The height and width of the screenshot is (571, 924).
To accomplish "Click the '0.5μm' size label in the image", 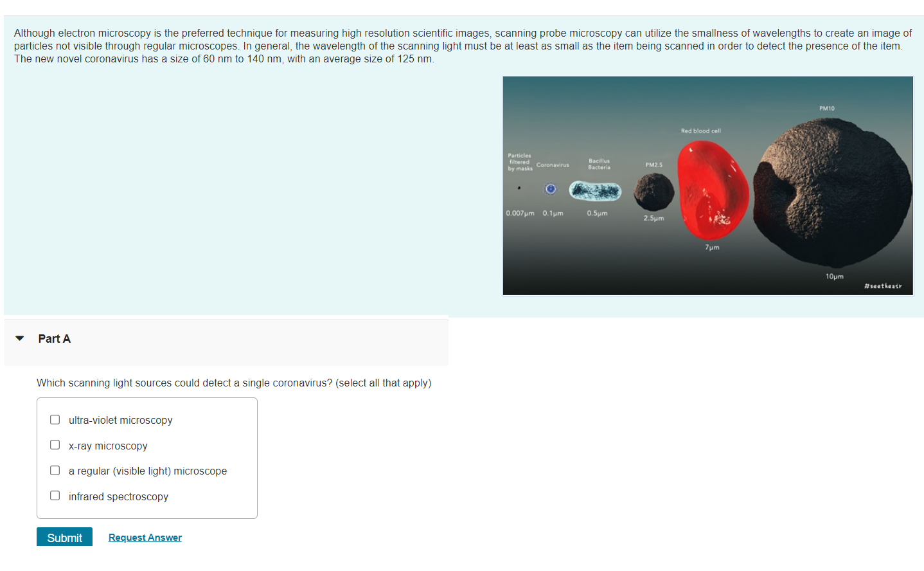I will 597,213.
